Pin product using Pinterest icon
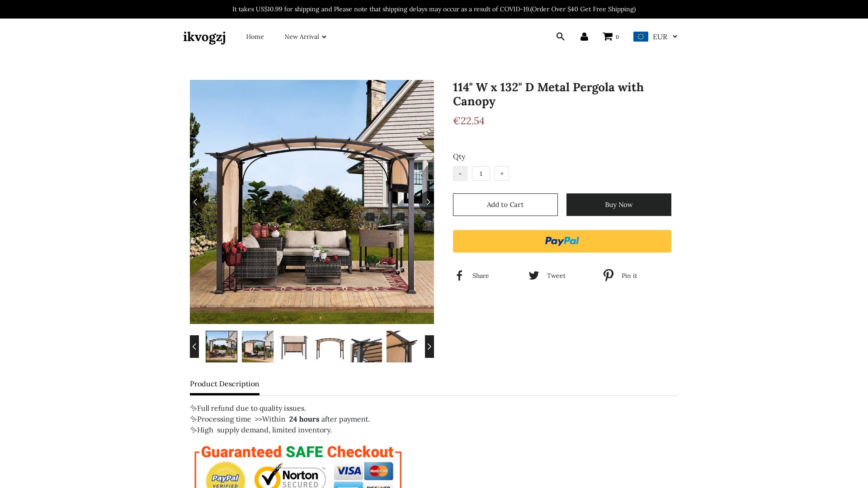Viewport: 868px width, 488px height. (609, 276)
